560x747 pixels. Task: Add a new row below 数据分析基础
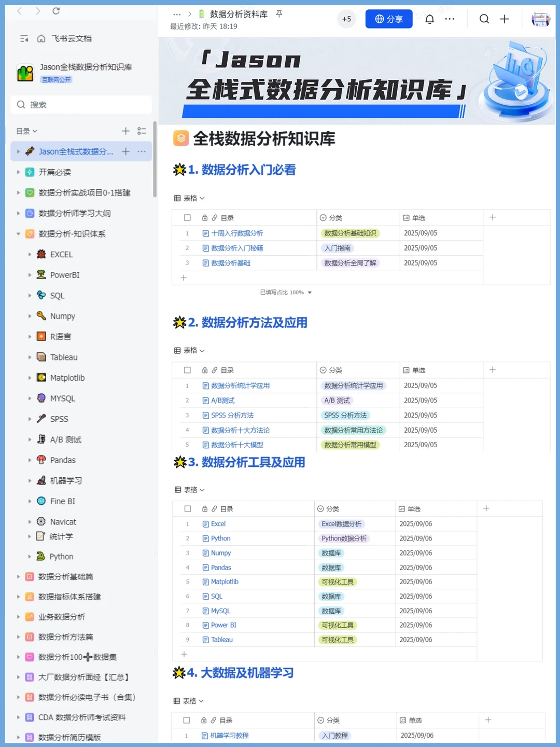184,278
